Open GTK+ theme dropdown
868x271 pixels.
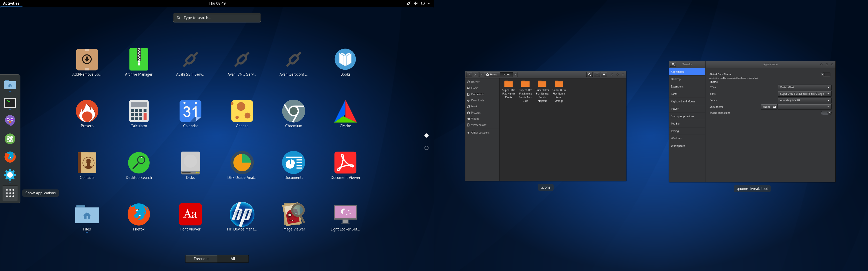(x=805, y=87)
